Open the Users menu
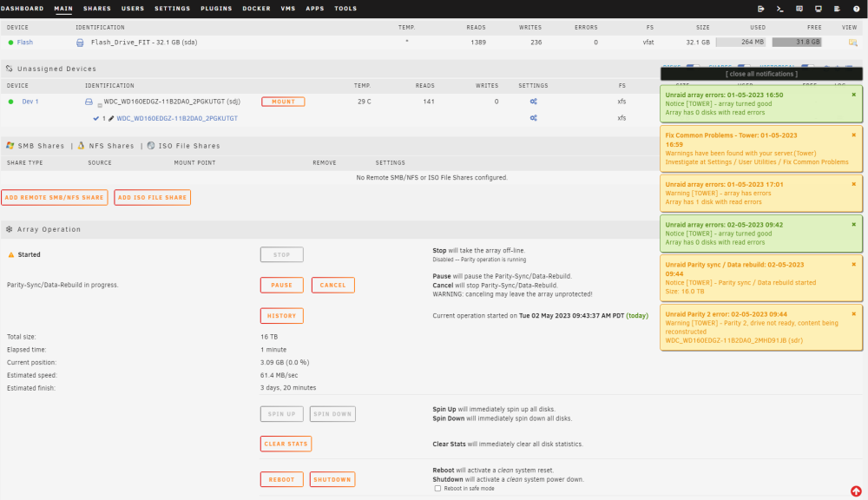The width and height of the screenshot is (868, 500). tap(133, 9)
